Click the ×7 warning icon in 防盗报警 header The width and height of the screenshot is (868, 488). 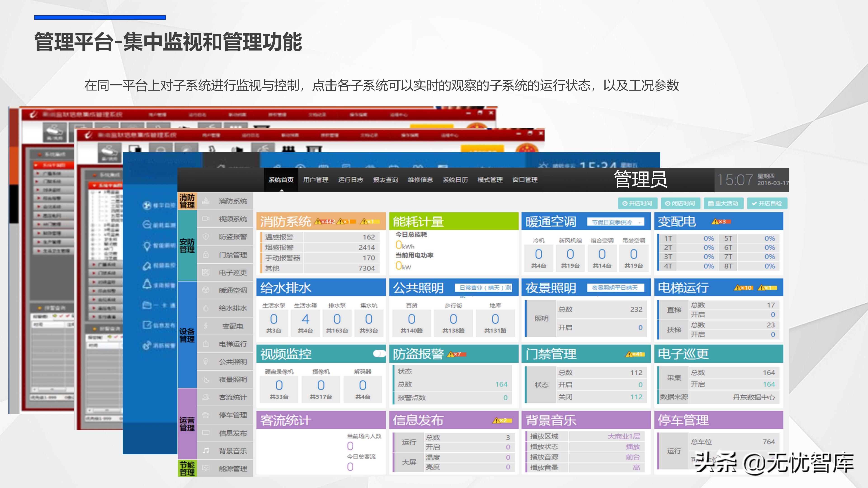click(456, 354)
